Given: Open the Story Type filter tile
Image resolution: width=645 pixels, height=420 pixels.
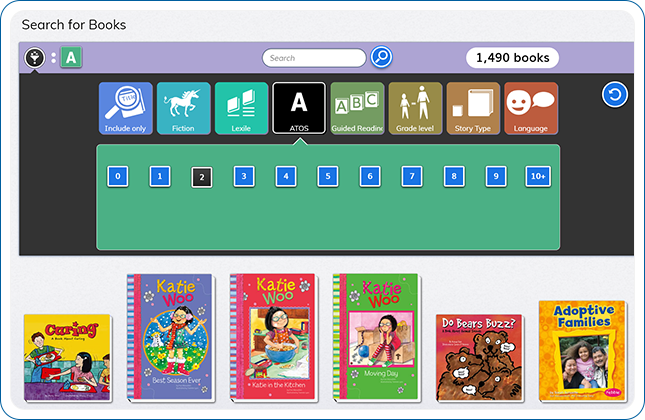Looking at the screenshot, I should (473, 108).
